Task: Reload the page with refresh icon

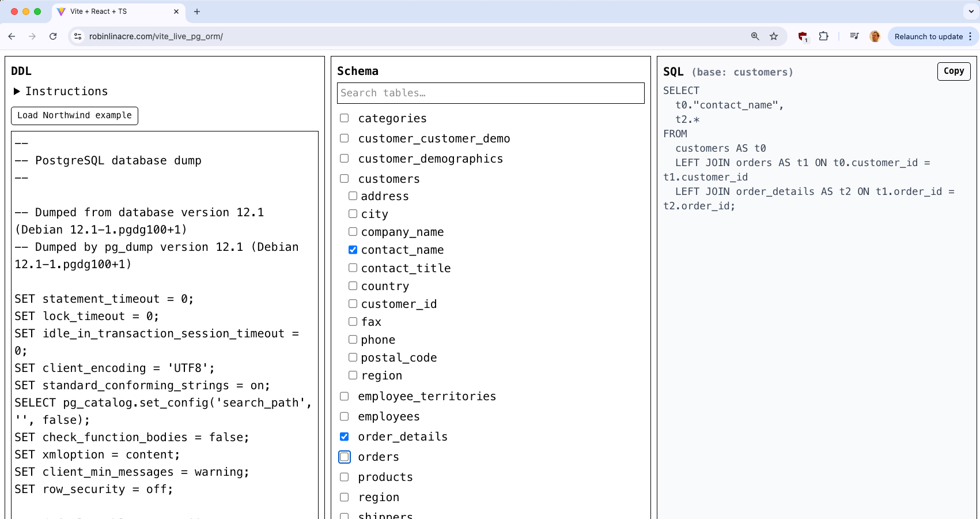Action: [53, 36]
